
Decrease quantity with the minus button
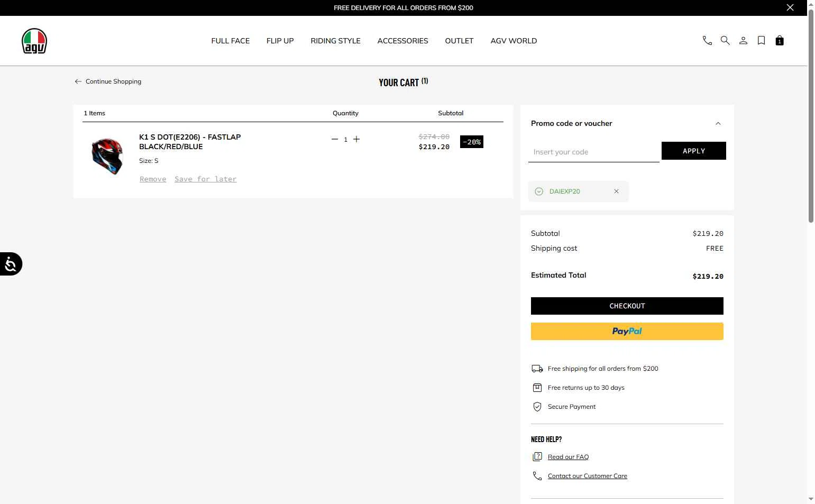click(x=334, y=139)
